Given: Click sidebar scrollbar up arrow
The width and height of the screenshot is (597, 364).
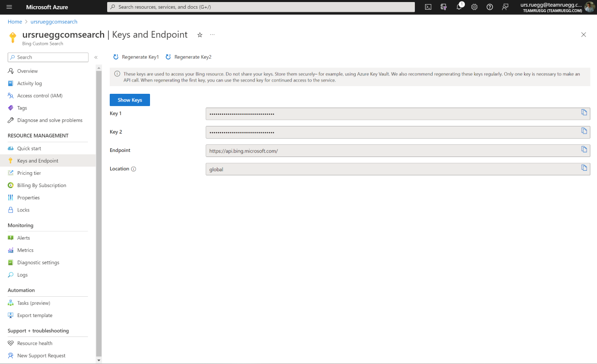Looking at the screenshot, I should pyautogui.click(x=99, y=68).
